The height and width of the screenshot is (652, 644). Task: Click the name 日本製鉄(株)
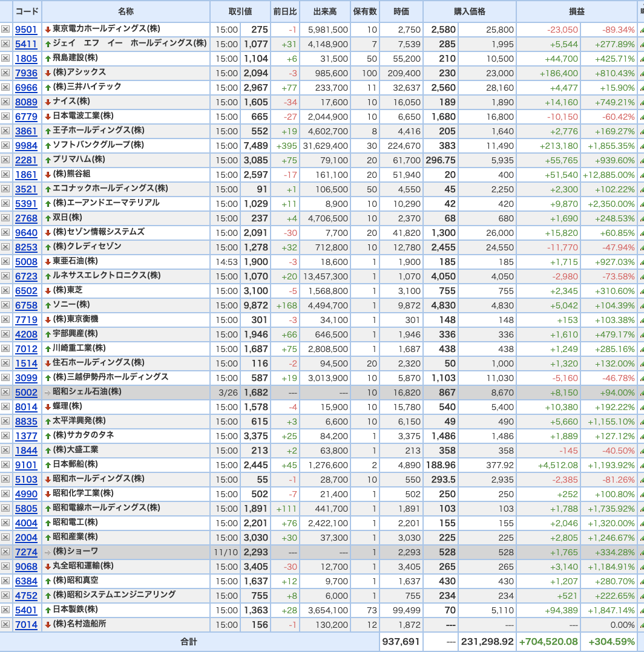[75, 610]
